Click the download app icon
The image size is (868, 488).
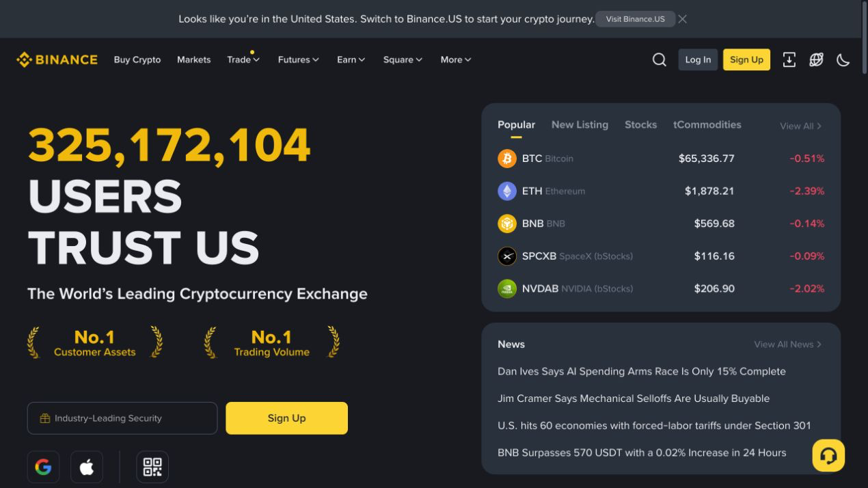789,59
